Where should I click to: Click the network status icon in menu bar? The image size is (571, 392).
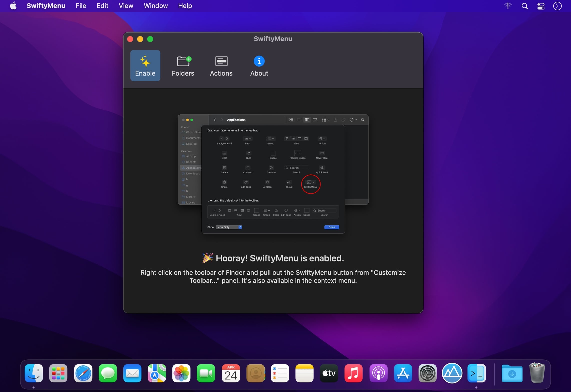click(508, 6)
